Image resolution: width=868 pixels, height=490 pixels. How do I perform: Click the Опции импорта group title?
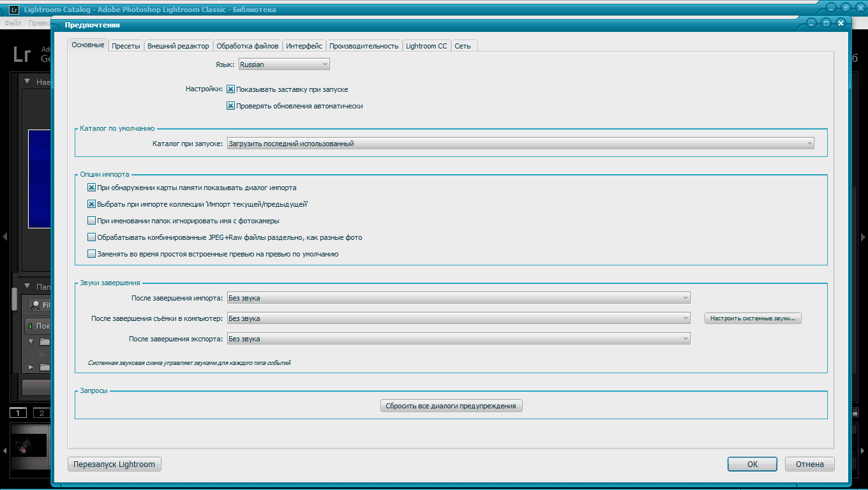(x=105, y=174)
